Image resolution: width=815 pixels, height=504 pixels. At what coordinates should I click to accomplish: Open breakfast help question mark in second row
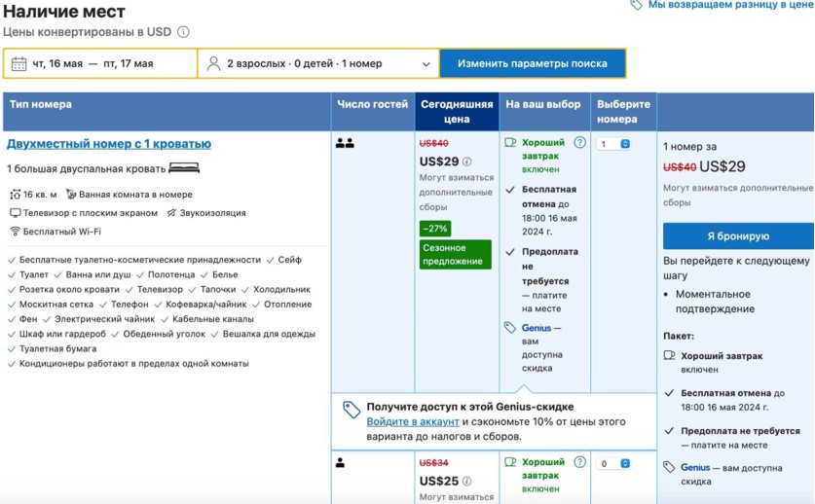(580, 463)
